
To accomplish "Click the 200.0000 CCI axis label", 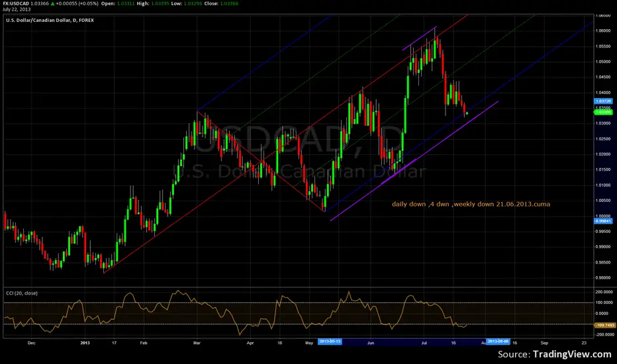I will click(x=604, y=292).
